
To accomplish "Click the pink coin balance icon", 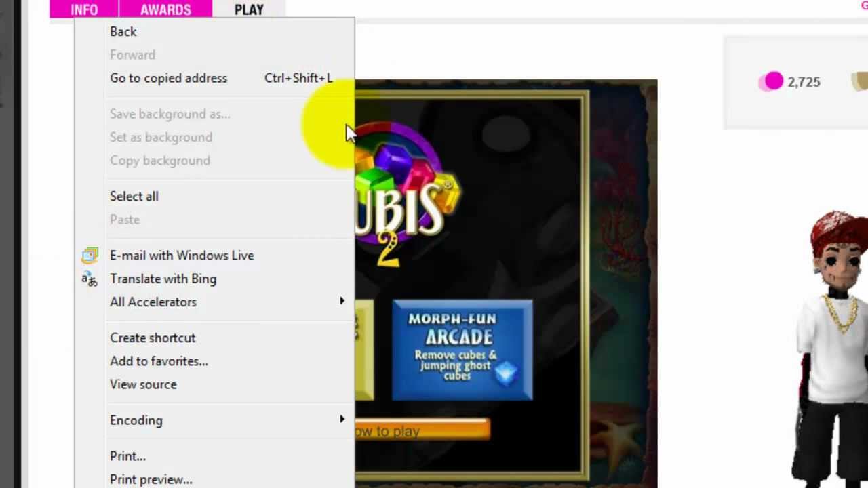I will 771,82.
